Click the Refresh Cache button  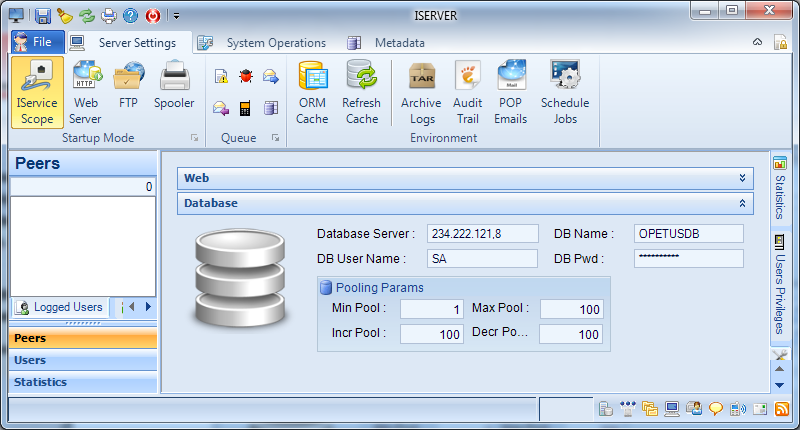[x=361, y=92]
